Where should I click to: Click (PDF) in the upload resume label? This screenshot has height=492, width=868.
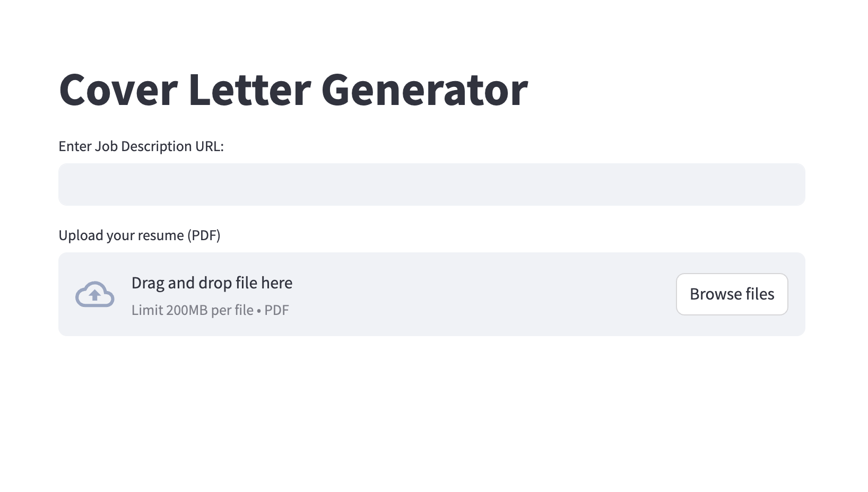204,235
